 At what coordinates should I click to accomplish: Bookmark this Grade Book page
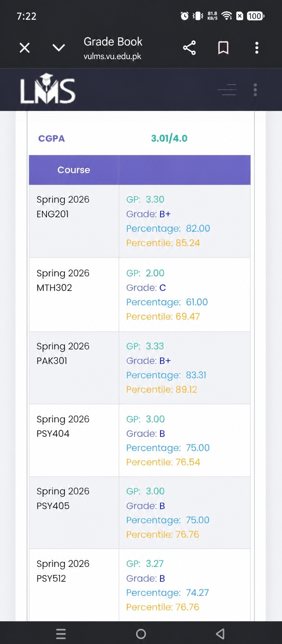[x=223, y=48]
